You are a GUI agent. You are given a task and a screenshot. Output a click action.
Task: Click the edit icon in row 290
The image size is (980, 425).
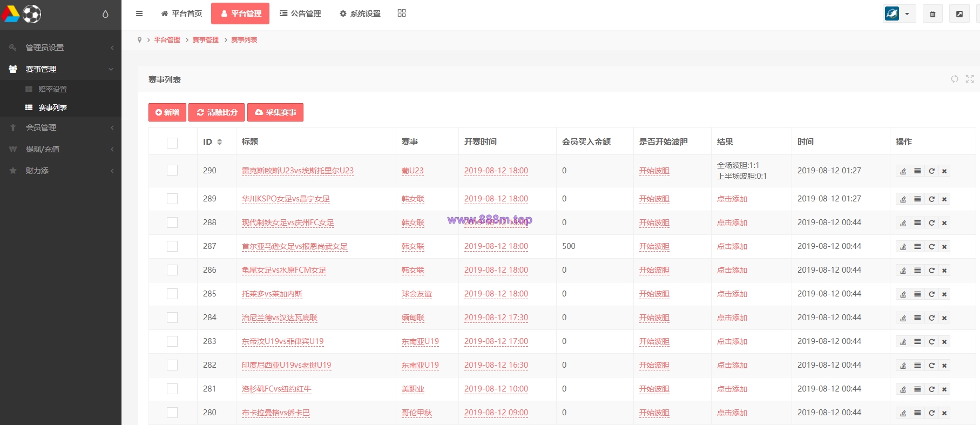coord(903,171)
